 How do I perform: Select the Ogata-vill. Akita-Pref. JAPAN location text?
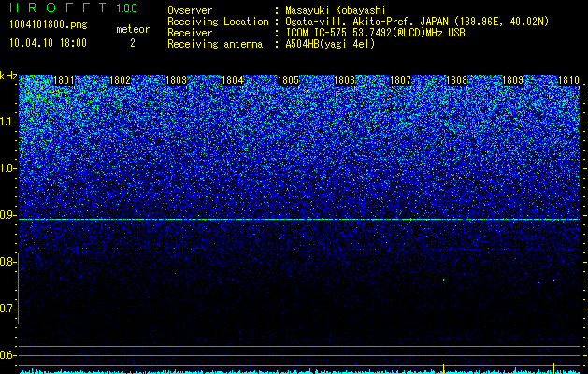pyautogui.click(x=417, y=22)
